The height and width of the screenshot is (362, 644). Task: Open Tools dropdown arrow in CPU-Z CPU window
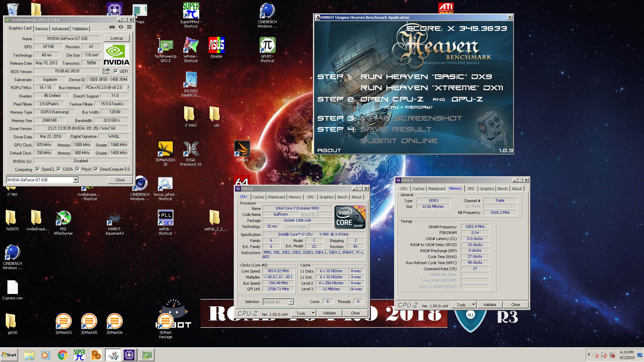tap(313, 313)
